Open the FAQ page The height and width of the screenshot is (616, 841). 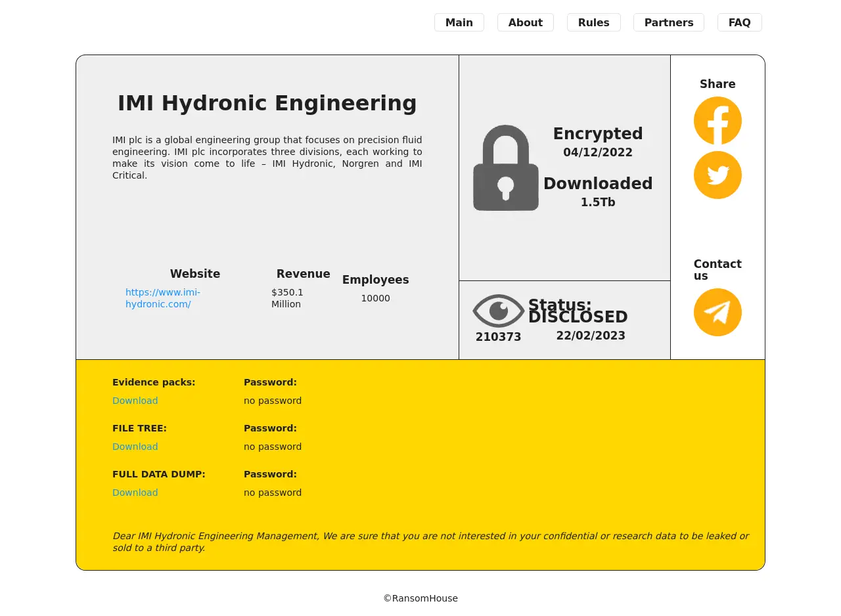pos(739,22)
